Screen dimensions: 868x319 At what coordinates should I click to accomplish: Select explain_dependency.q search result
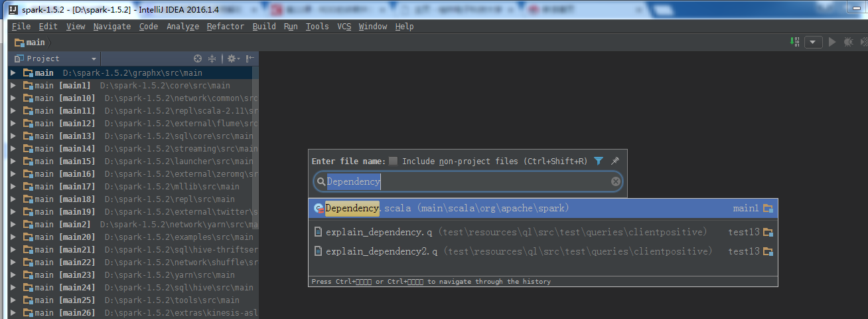[543, 232]
